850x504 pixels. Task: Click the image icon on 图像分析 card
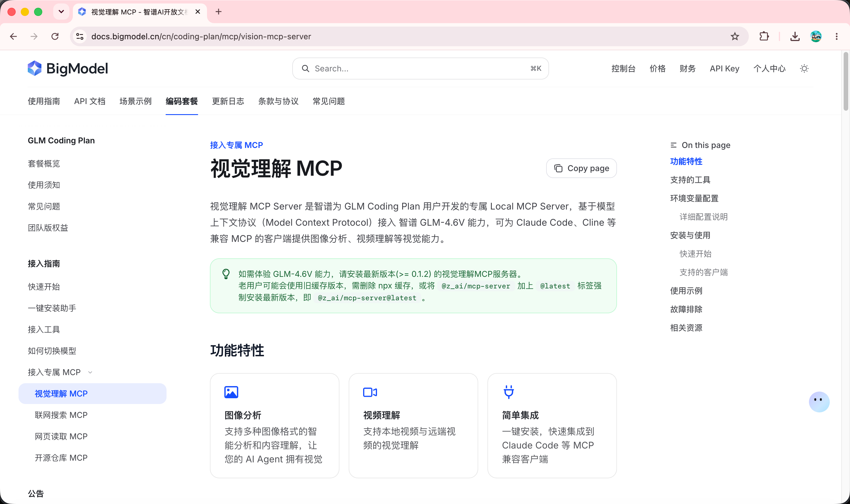point(231,392)
